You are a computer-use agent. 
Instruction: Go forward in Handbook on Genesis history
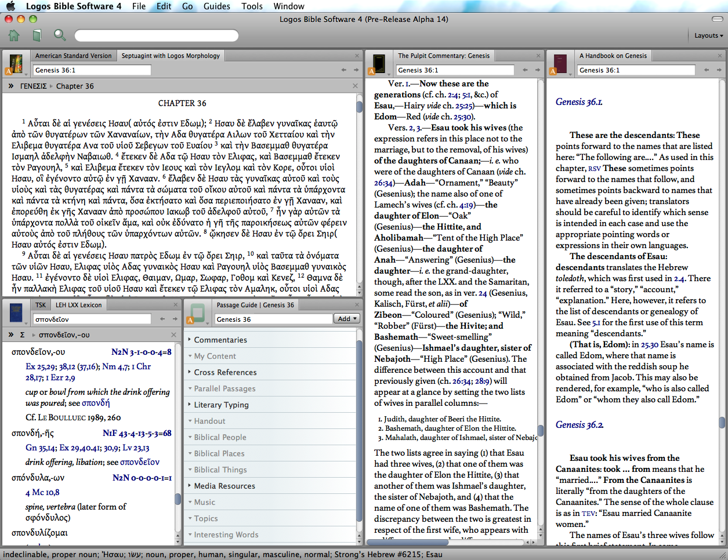tap(719, 70)
